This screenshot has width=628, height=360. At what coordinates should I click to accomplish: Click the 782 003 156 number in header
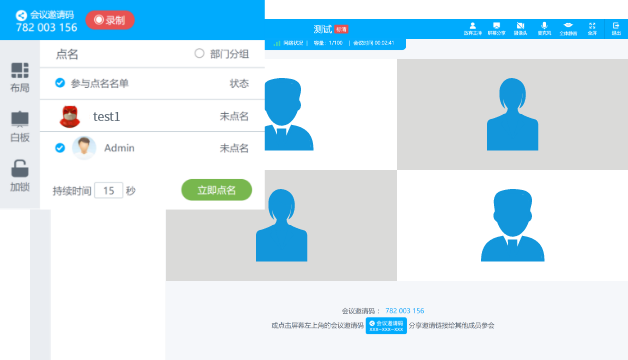coord(46,28)
